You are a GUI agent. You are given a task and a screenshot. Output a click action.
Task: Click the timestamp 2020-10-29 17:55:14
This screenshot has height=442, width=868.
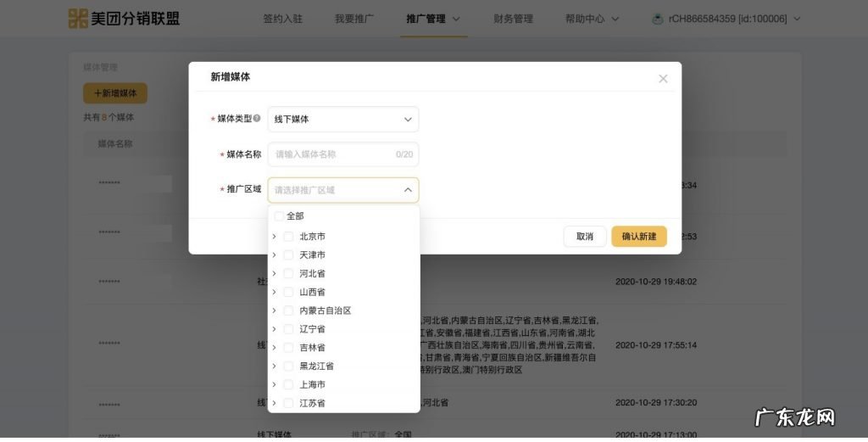pos(656,345)
